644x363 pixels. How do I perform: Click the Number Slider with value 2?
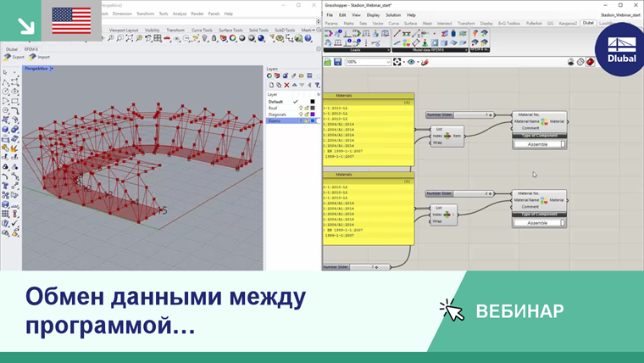tap(461, 193)
